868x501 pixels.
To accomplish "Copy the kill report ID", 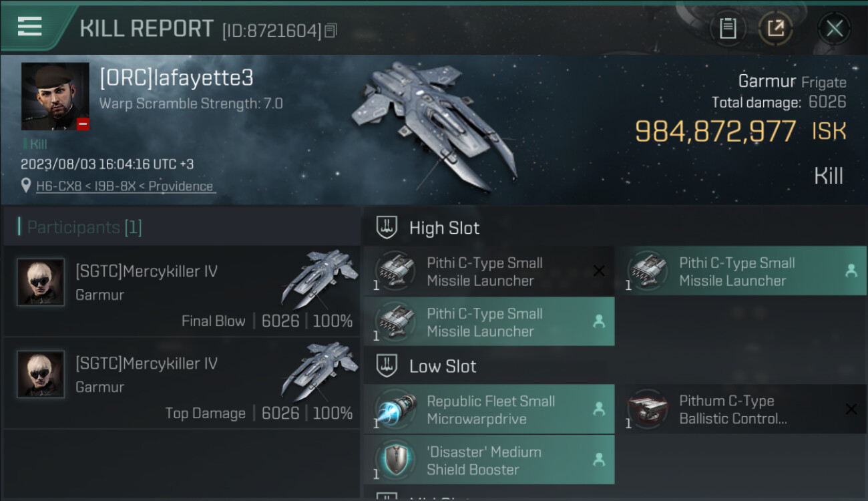I will pyautogui.click(x=331, y=30).
